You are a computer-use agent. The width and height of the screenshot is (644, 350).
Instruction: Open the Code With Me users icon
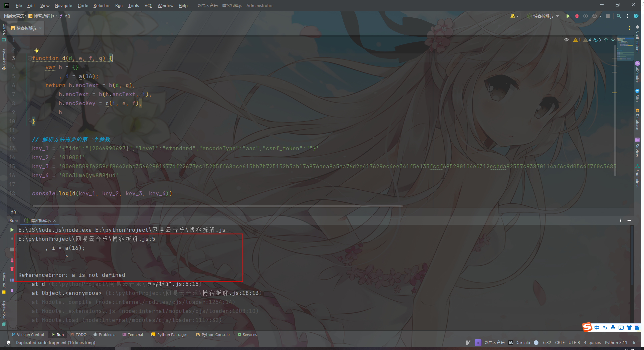(x=513, y=16)
